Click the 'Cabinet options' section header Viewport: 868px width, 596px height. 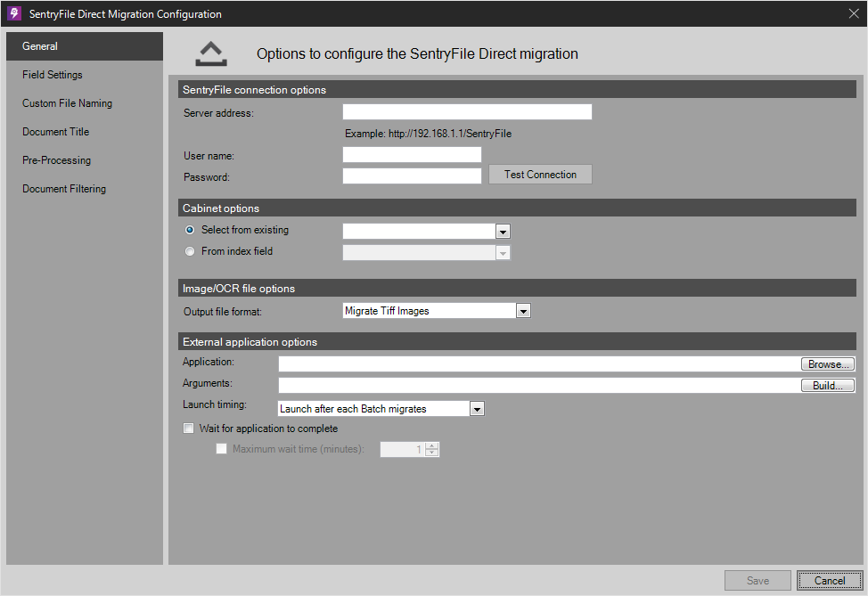tap(517, 208)
